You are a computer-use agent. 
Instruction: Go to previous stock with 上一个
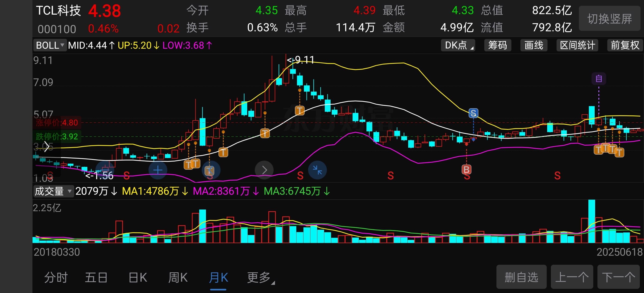572,277
